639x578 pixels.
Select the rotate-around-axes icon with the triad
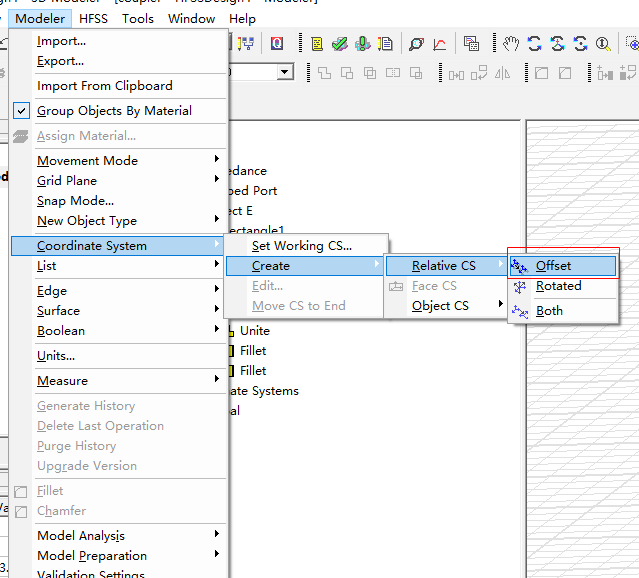[x=557, y=44]
